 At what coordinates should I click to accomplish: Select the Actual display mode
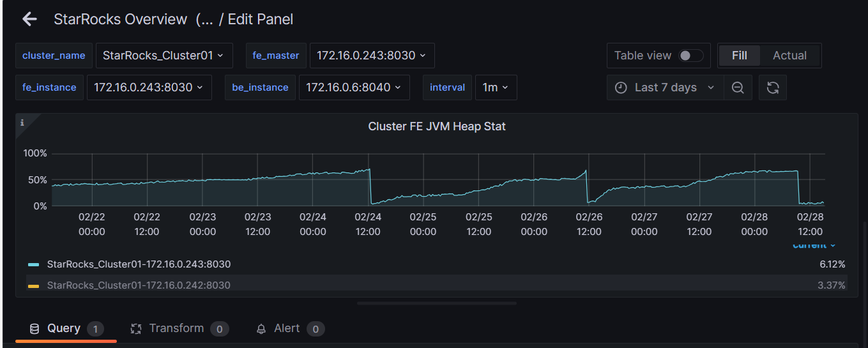pos(790,56)
